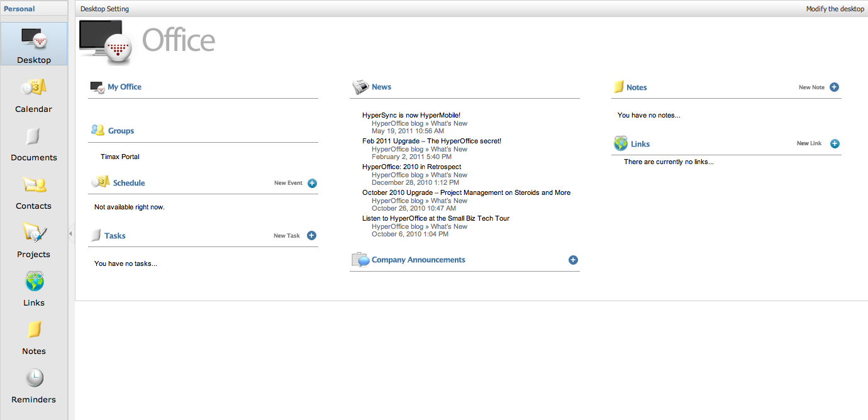Select the Personal section header

(19, 9)
